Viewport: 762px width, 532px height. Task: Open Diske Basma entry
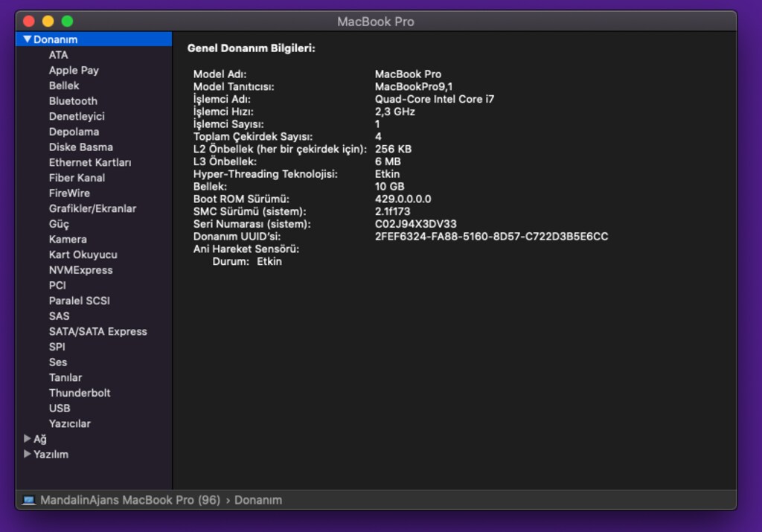[x=80, y=147]
